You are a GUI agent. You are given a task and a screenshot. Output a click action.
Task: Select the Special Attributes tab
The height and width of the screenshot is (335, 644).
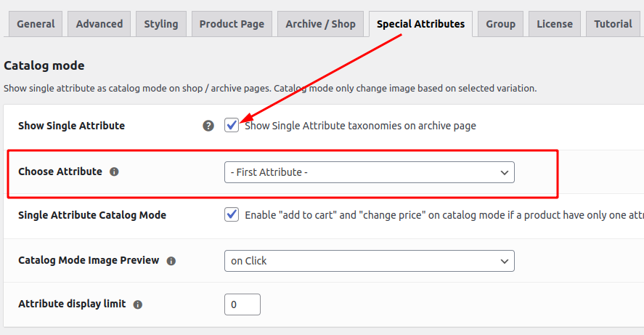420,24
